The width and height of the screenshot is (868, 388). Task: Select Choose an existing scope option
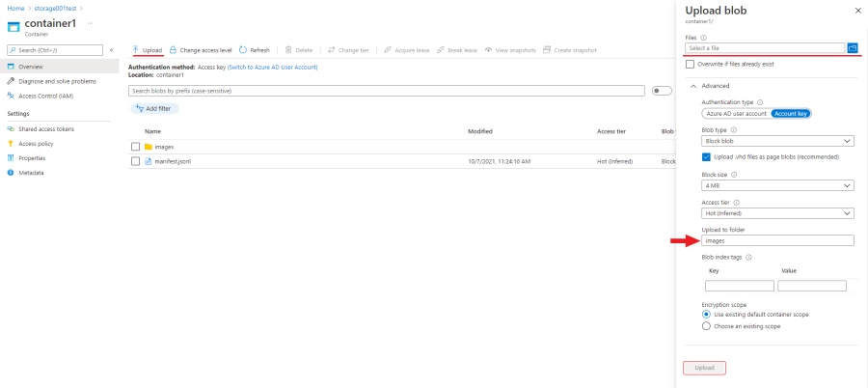tap(707, 326)
